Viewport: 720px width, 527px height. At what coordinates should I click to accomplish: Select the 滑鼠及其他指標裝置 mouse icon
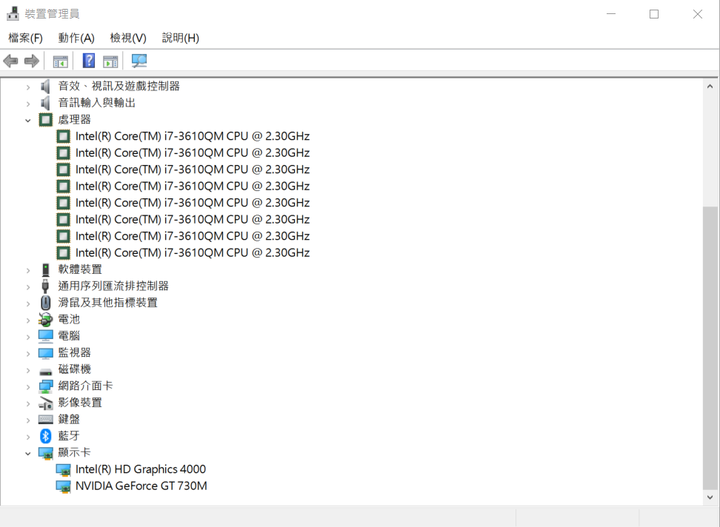click(45, 303)
